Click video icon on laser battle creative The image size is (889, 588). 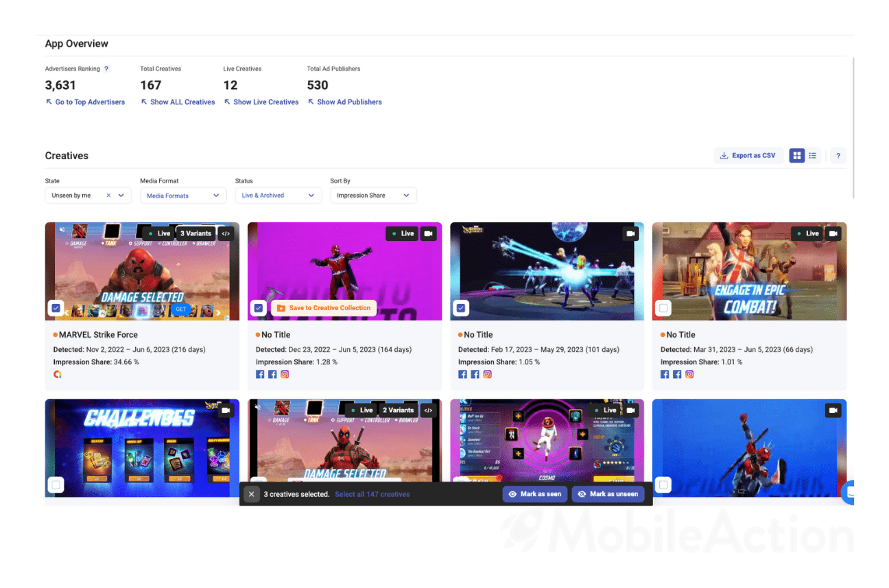point(631,233)
